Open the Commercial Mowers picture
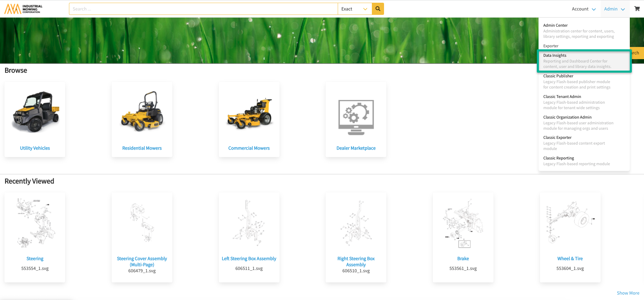The image size is (644, 300). click(249, 113)
